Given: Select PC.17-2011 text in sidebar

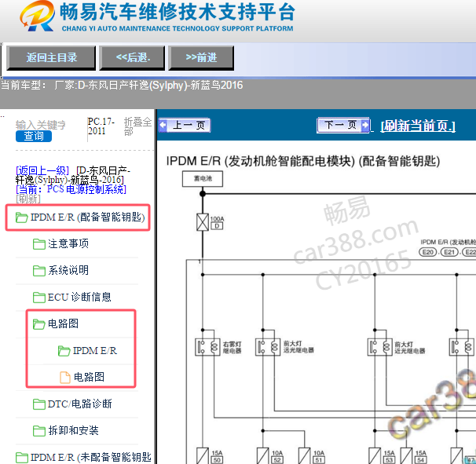Looking at the screenshot, I should (x=101, y=126).
